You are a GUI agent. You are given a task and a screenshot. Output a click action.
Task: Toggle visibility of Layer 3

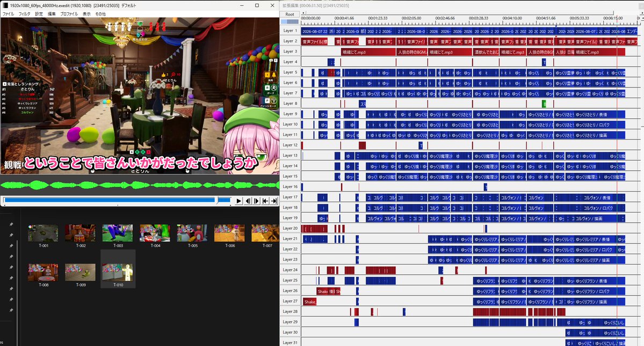[x=290, y=51]
